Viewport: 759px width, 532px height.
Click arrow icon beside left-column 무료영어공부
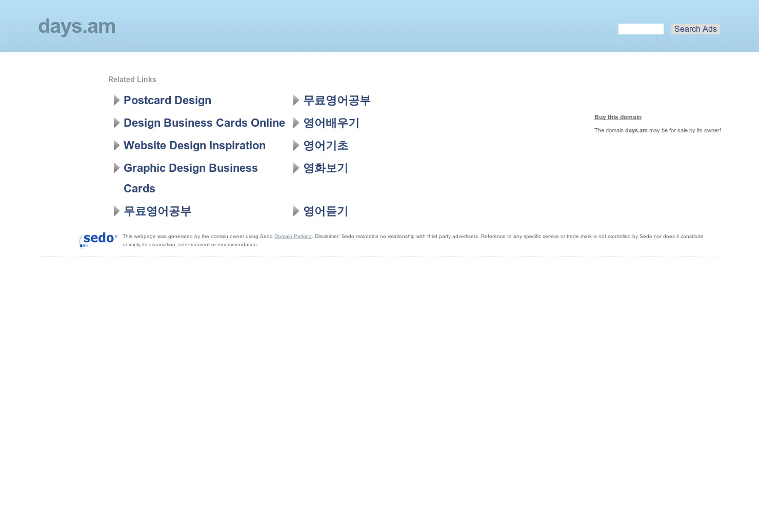click(116, 211)
